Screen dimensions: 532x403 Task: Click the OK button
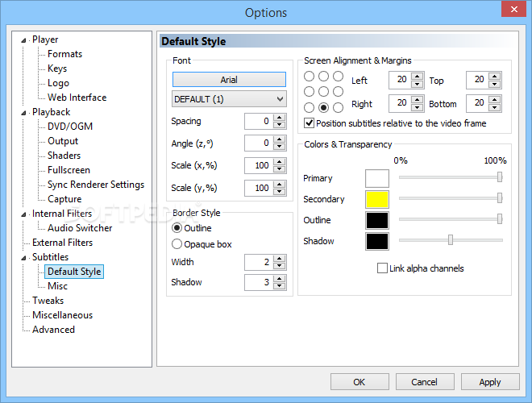point(360,382)
